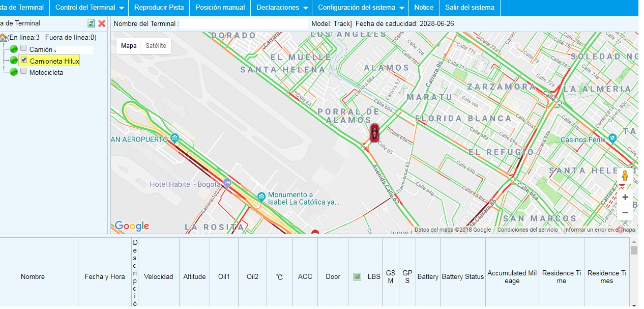
Task: Click the Street View pegman icon
Action: point(625,176)
